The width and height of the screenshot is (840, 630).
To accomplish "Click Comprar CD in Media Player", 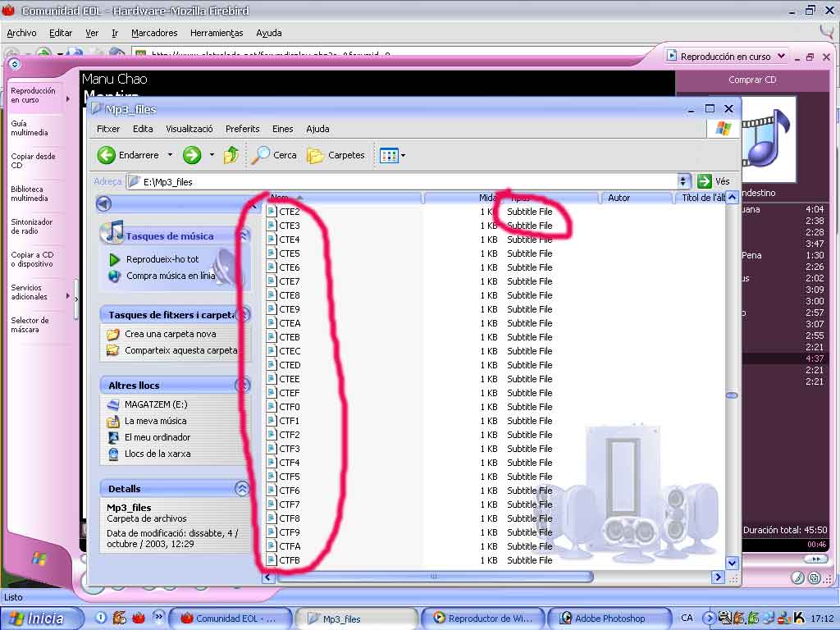I will 752,80.
